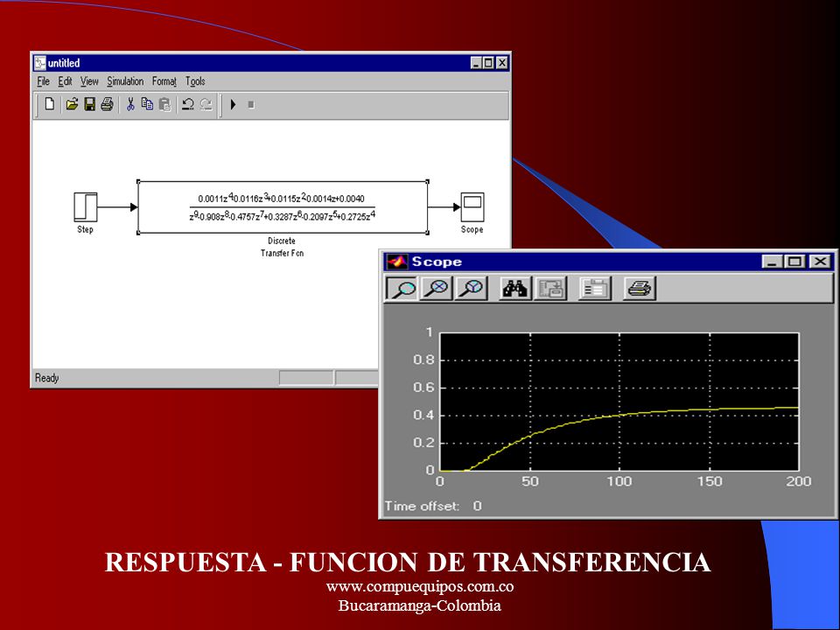This screenshot has width=840, height=630.
Task: Click the Scope block label text
Action: click(x=472, y=229)
